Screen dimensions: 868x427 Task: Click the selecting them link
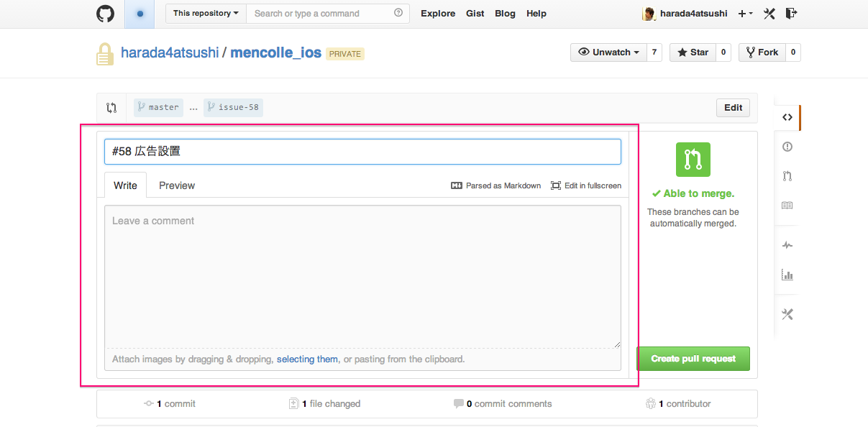click(307, 359)
